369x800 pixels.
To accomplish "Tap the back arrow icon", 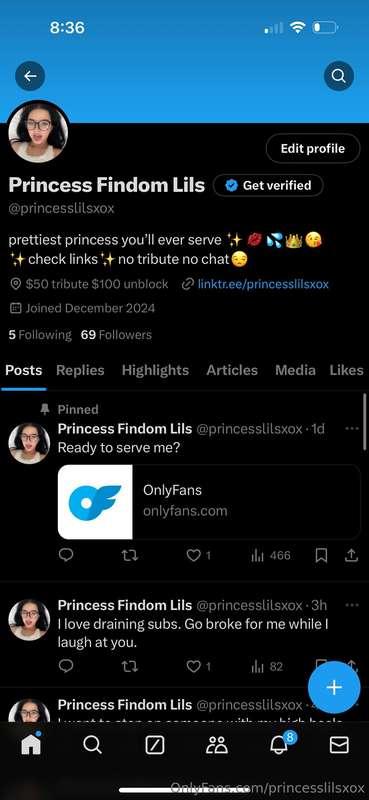I will 30,76.
